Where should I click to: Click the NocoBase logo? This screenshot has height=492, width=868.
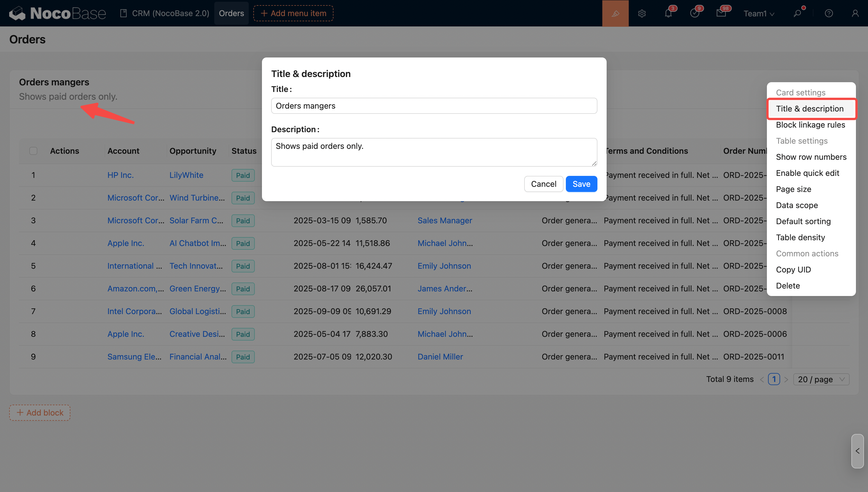point(57,13)
